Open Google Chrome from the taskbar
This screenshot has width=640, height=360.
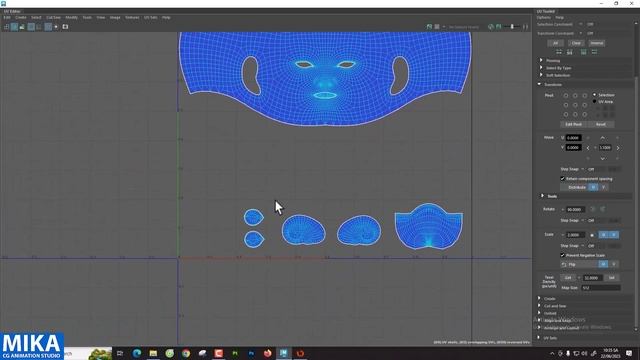coord(186,353)
